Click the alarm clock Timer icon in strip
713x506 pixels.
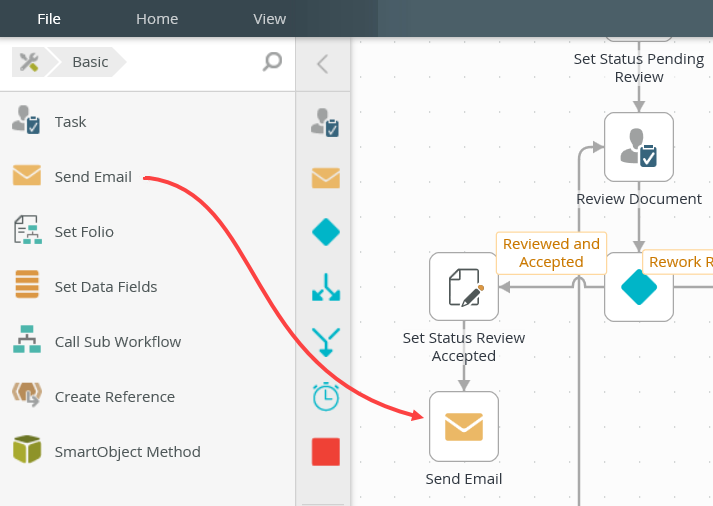(326, 396)
